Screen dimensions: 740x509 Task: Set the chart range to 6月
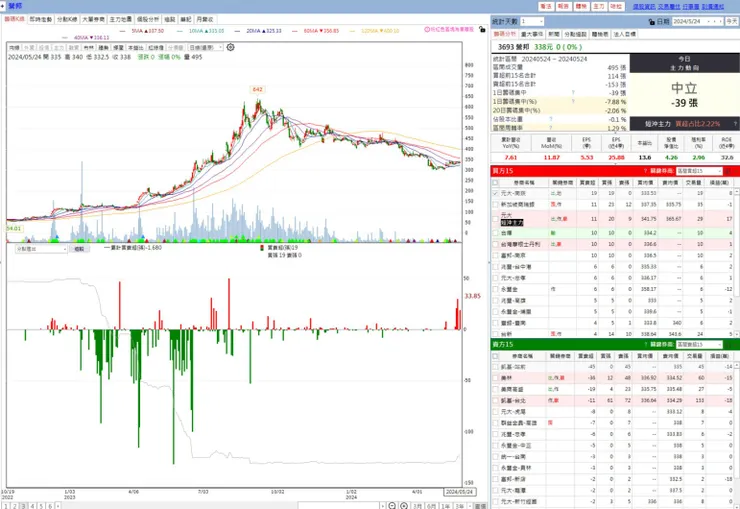click(431, 506)
